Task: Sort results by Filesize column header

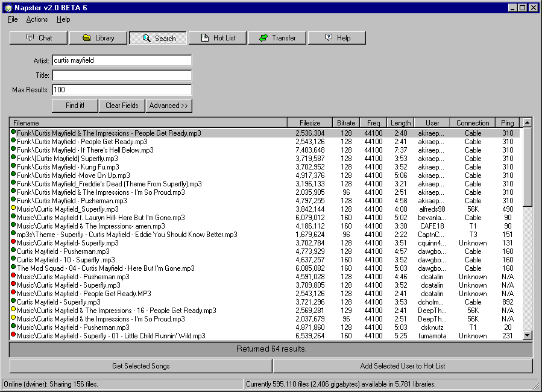Action: click(310, 122)
